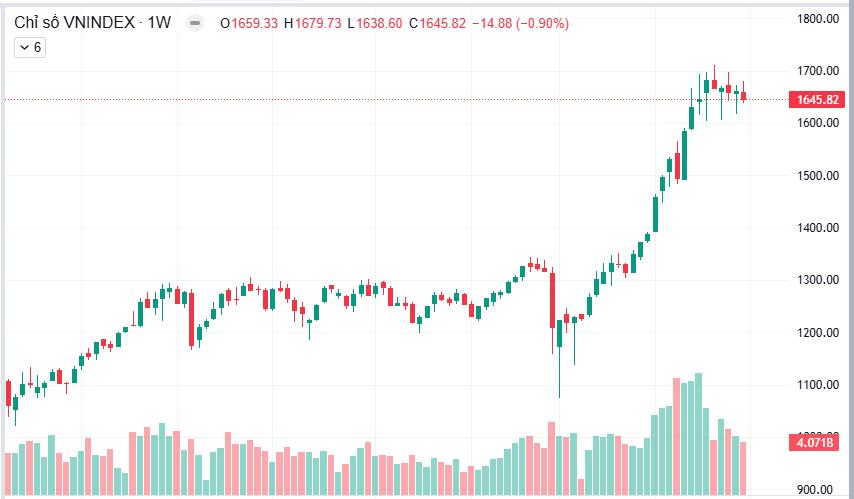This screenshot has width=854, height=499.
Task: Click the open value O1659.33
Action: [249, 23]
